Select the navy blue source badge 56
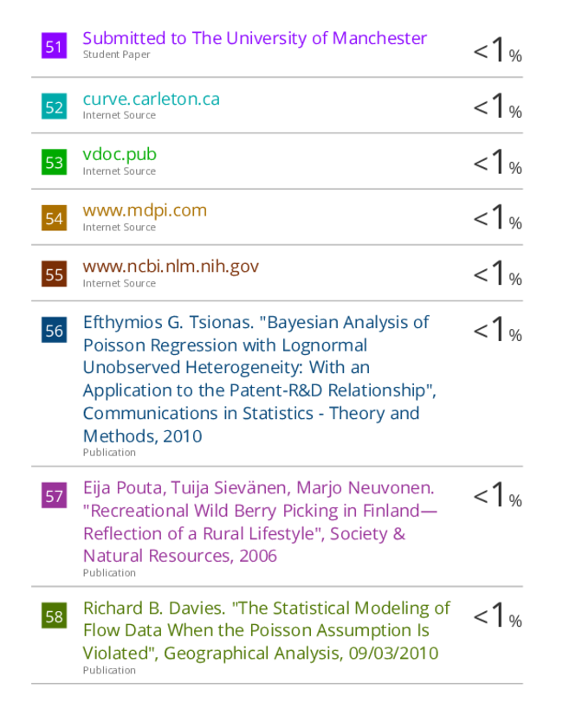Viewport: 563px width, 728px height. (54, 330)
